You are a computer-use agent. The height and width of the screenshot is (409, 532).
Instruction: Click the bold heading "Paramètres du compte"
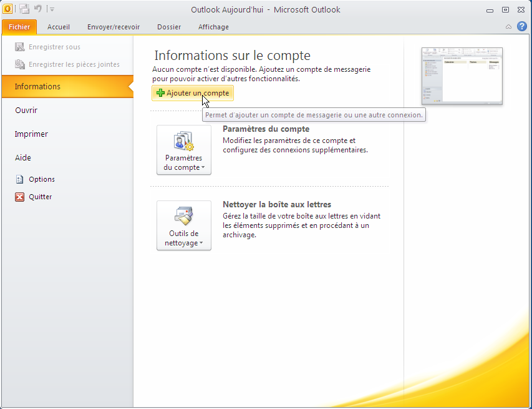tap(266, 129)
